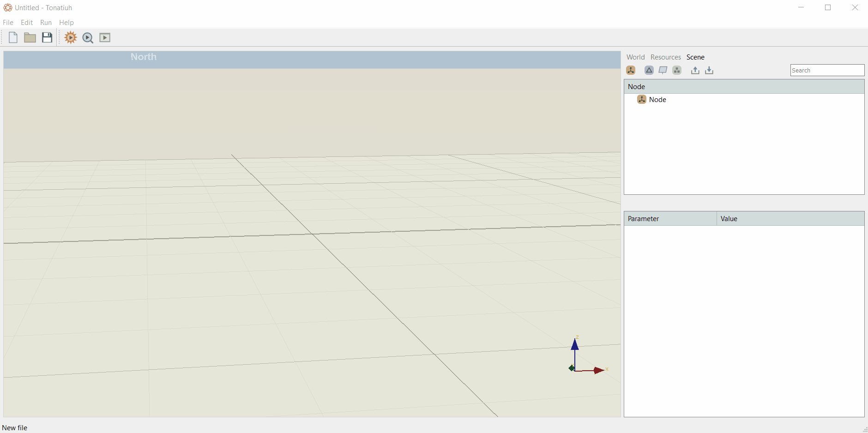Insert a shape with the triangle icon
868x433 pixels.
[x=649, y=70]
